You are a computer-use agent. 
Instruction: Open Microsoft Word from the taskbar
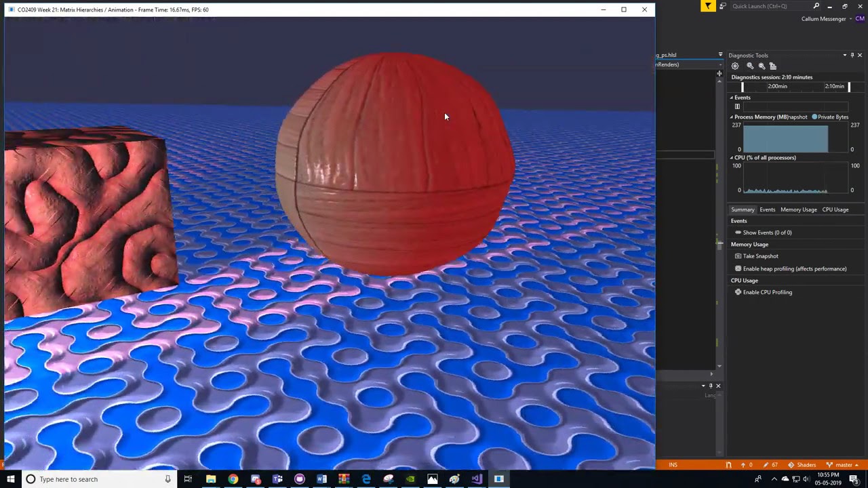point(322,479)
